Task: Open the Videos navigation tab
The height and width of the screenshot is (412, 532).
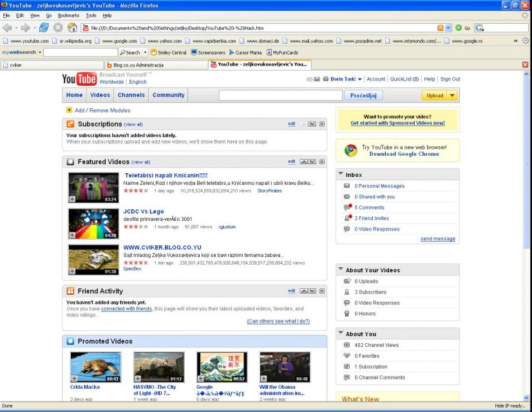Action: pyautogui.click(x=100, y=95)
